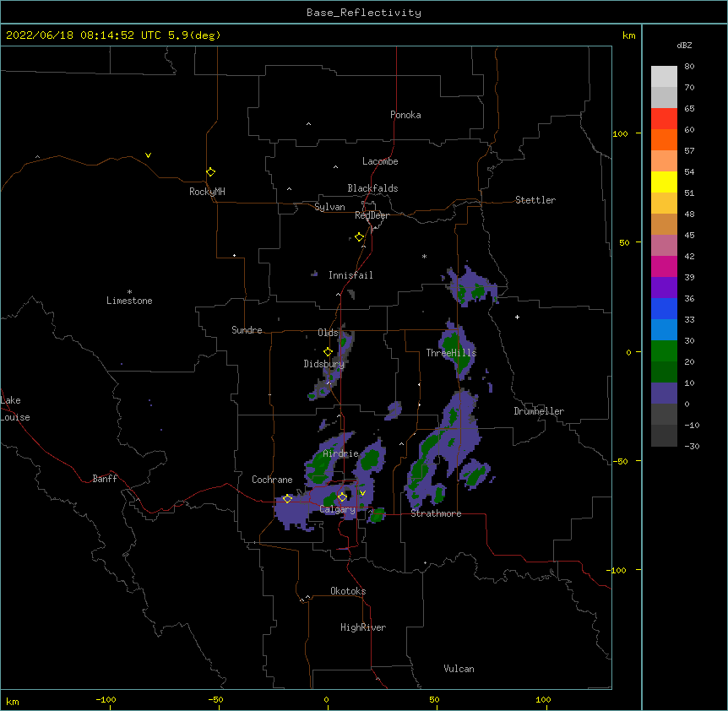728x711 pixels.
Task: Click the Sundre town label
Action: tap(247, 330)
